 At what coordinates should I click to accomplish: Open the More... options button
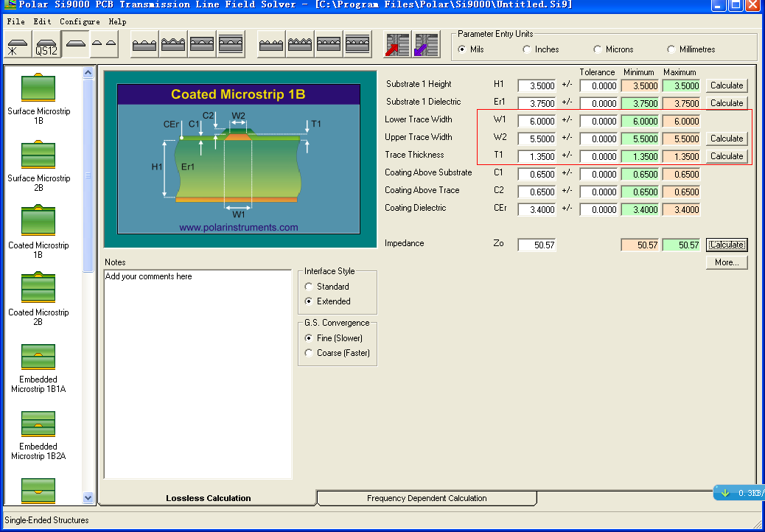click(727, 262)
